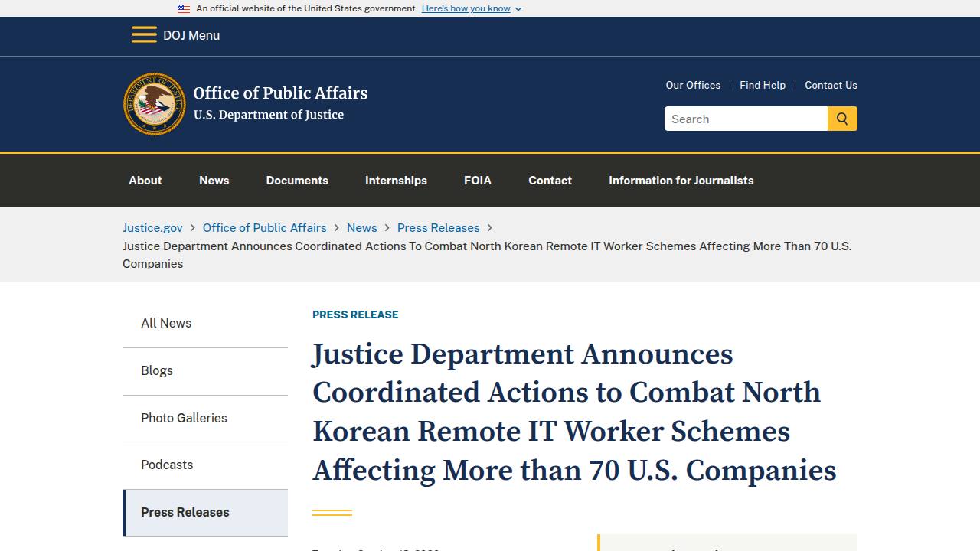Open the Find Help link
Image resolution: width=980 pixels, height=551 pixels.
[763, 85]
